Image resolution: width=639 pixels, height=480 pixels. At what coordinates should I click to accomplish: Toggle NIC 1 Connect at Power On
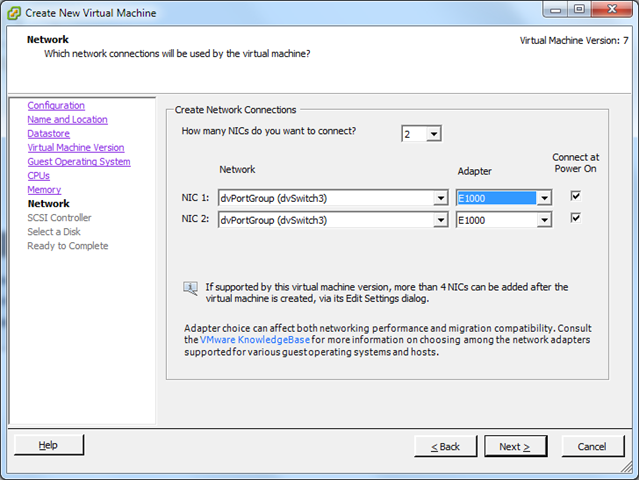(575, 196)
